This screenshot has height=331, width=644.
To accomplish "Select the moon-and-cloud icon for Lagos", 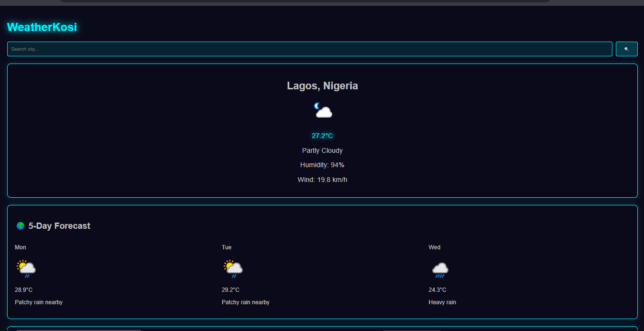I will pyautogui.click(x=322, y=110).
